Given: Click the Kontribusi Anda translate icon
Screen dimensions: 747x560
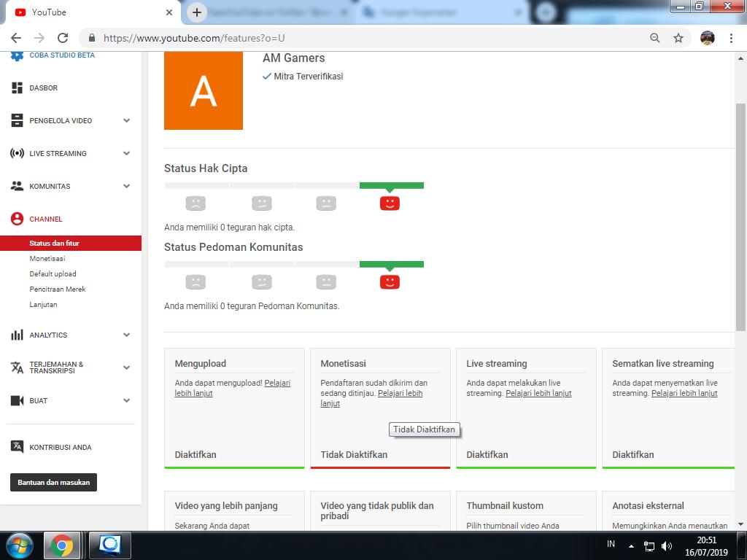Looking at the screenshot, I should [x=18, y=447].
